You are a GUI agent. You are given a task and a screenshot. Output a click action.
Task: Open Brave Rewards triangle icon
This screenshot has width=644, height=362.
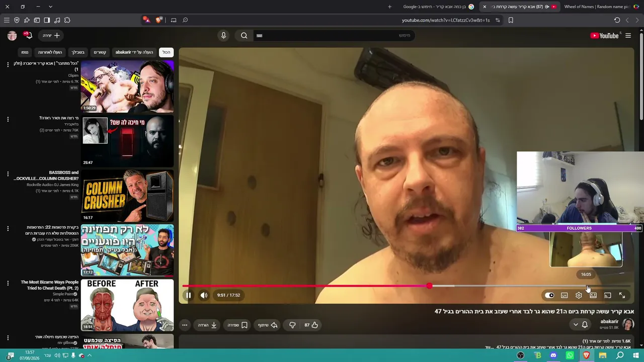146,20
